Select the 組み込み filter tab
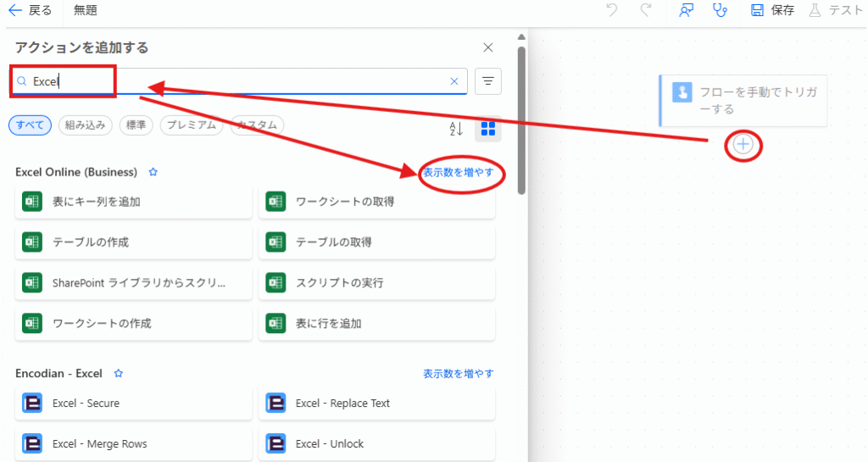 [86, 125]
